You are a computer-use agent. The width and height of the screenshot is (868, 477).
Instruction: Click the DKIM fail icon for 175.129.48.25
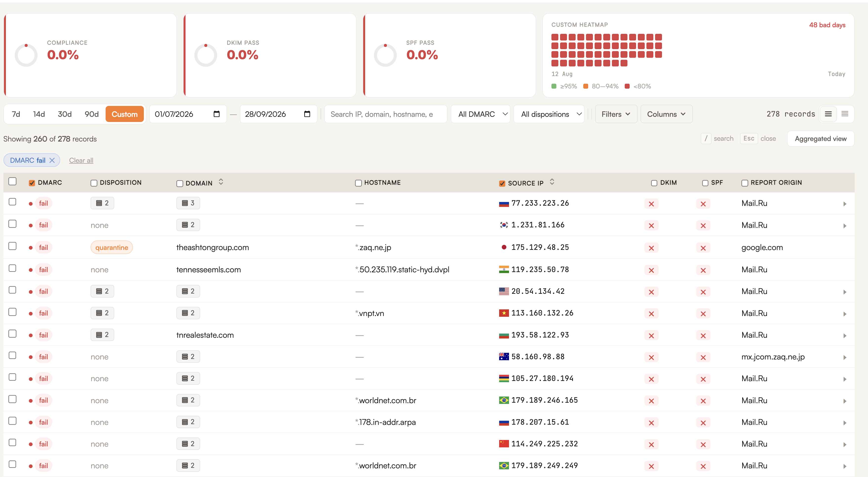point(651,248)
